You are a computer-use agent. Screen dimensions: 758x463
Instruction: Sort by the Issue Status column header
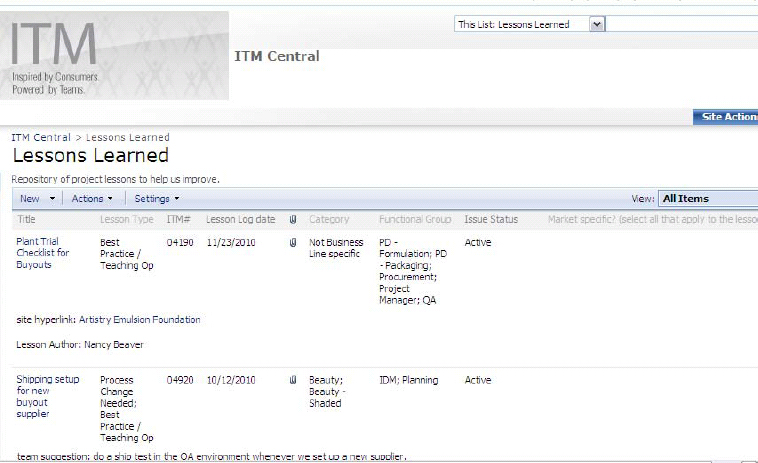491,219
